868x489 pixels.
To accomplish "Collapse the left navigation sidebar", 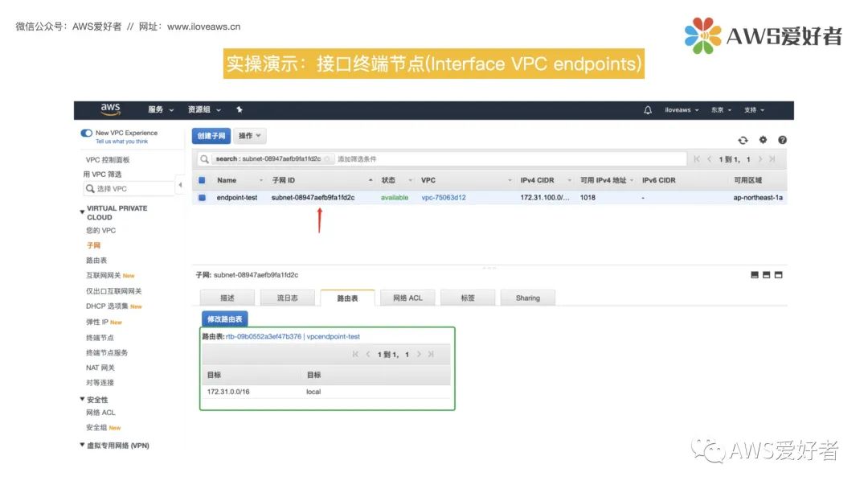I will (x=180, y=185).
